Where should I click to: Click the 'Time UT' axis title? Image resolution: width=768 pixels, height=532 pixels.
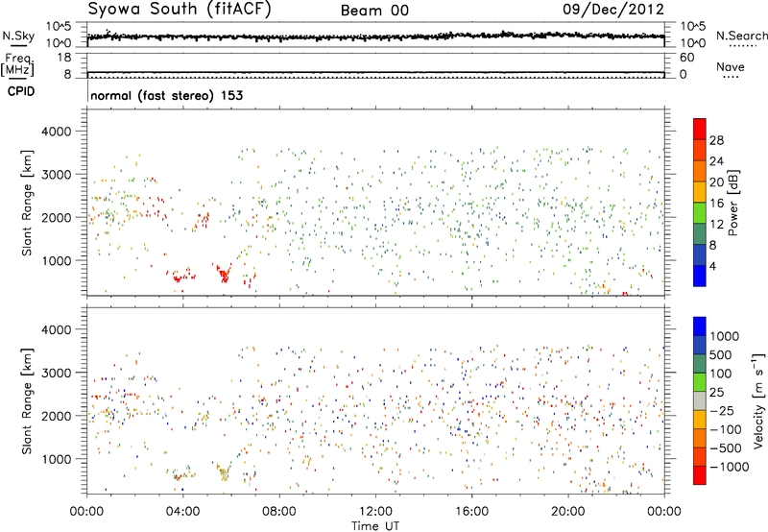point(375,526)
